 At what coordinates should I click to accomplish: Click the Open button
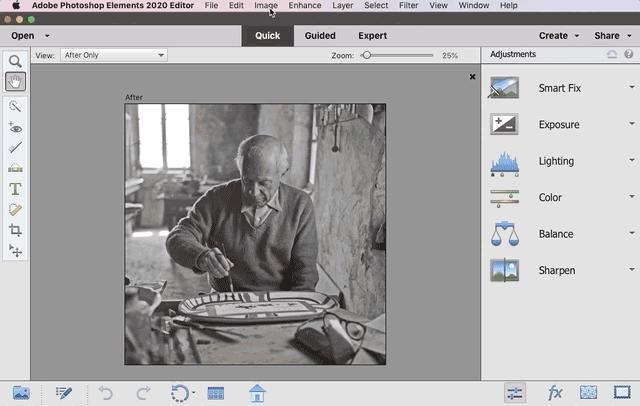point(23,36)
